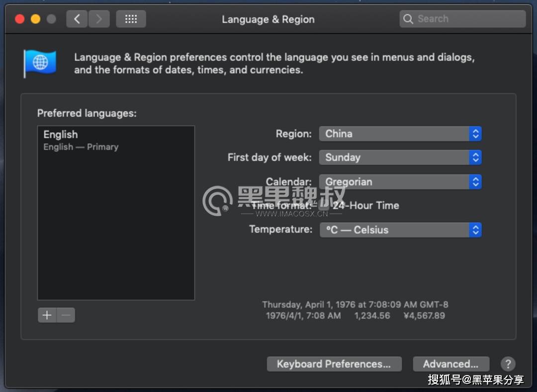Open the Region dropdown showing China
537x392 pixels.
[x=400, y=134]
